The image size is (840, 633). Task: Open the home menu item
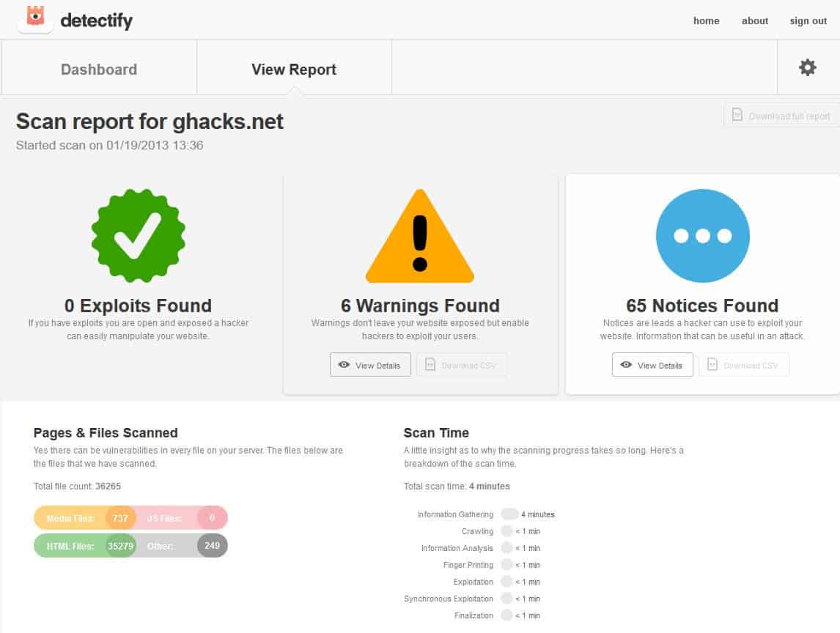pos(705,21)
